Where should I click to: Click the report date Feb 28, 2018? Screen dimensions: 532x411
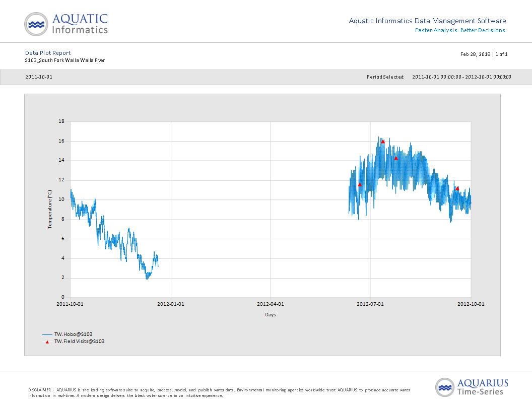476,54
